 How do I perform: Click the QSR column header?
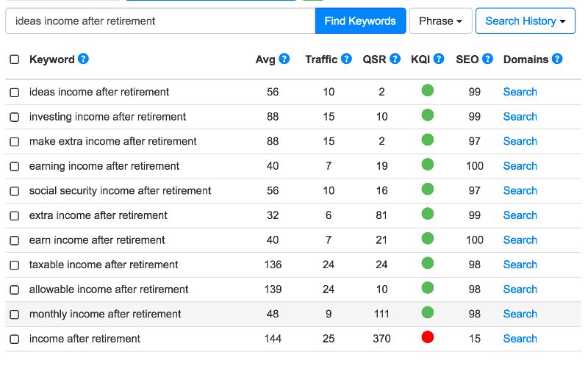[374, 60]
